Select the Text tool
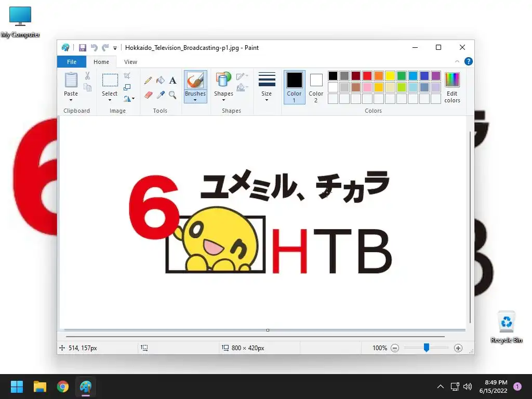 click(172, 81)
